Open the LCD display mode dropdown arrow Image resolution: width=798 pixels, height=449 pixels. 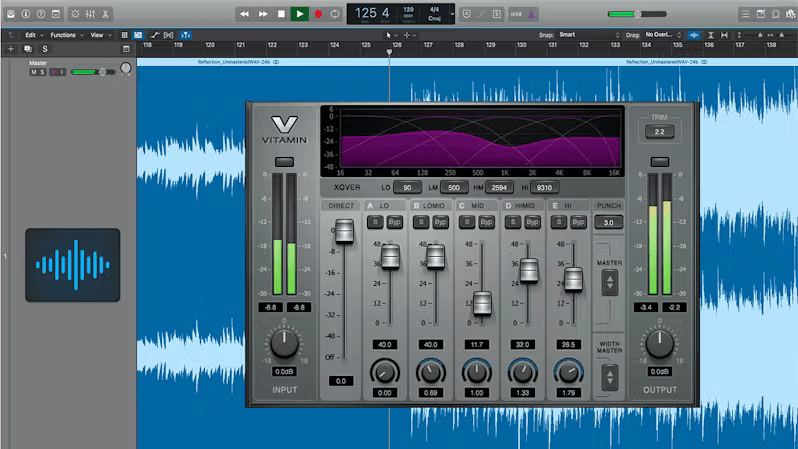pos(452,14)
